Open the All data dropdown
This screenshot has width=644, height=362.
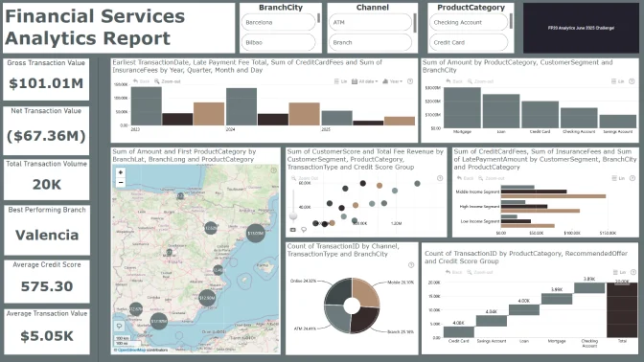click(x=365, y=81)
